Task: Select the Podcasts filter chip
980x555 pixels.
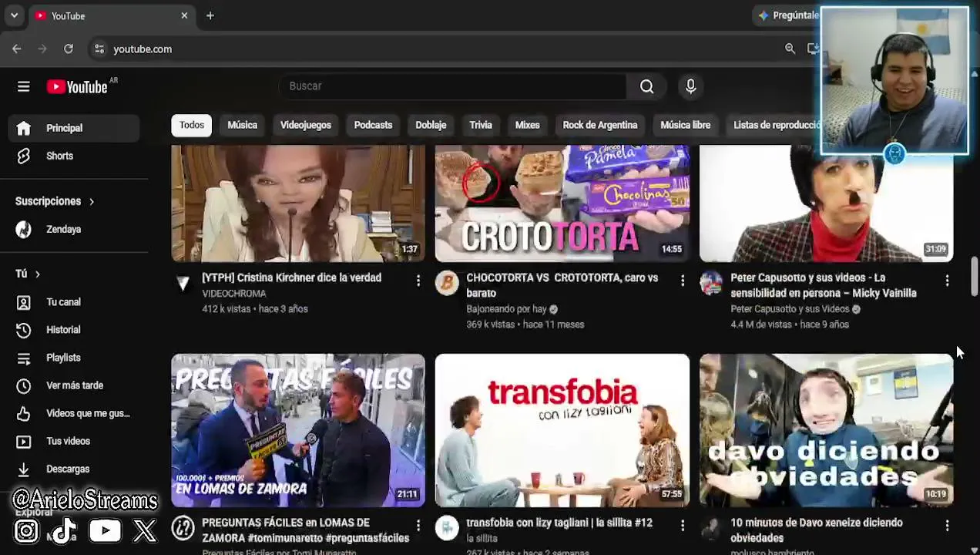Action: (373, 125)
